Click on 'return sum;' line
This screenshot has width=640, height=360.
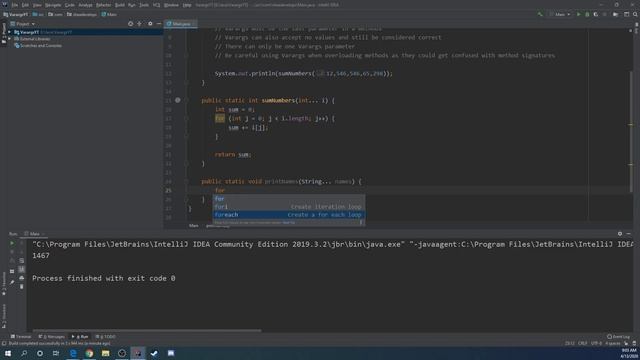tap(233, 155)
